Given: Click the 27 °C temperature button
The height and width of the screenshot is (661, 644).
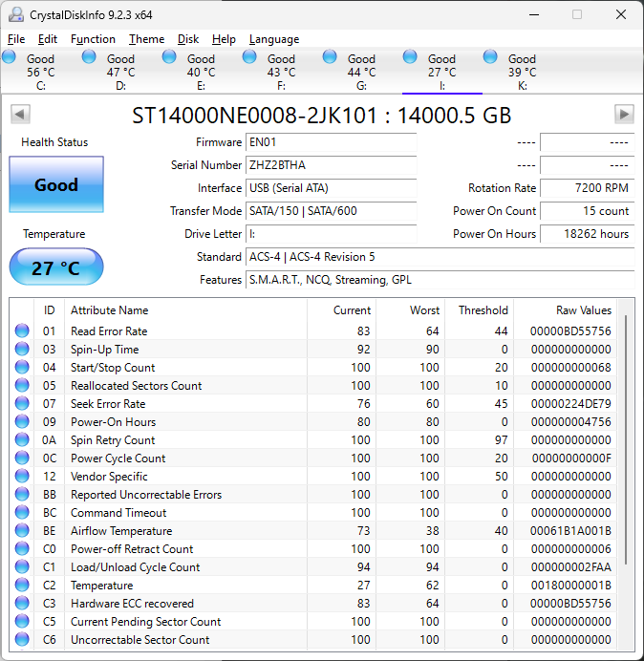Looking at the screenshot, I should (x=56, y=267).
